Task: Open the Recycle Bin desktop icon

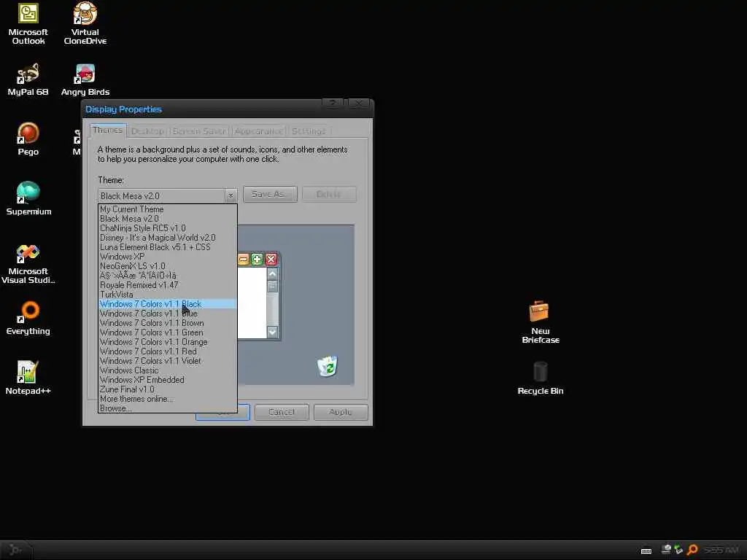Action: click(541, 378)
